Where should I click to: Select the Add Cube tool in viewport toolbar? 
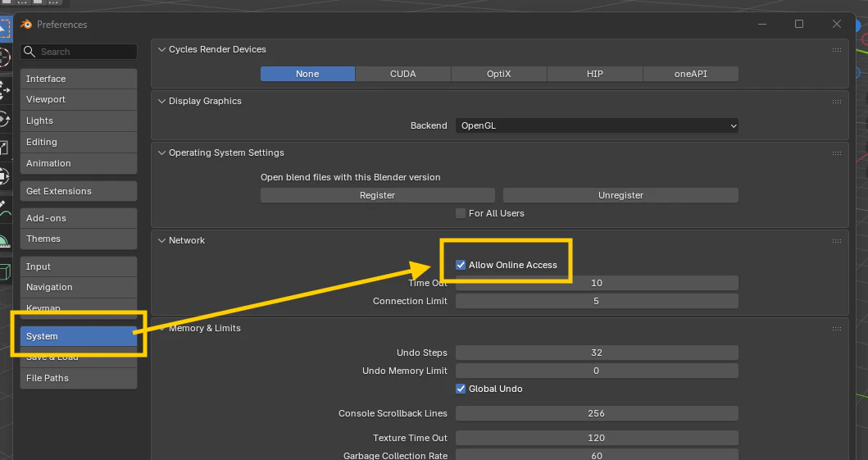click(4, 271)
